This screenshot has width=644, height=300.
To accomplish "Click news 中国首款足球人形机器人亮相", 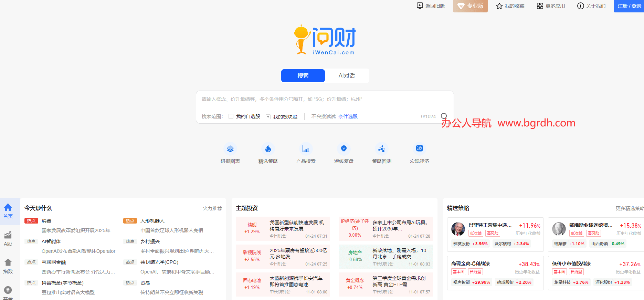I will pyautogui.click(x=172, y=230).
